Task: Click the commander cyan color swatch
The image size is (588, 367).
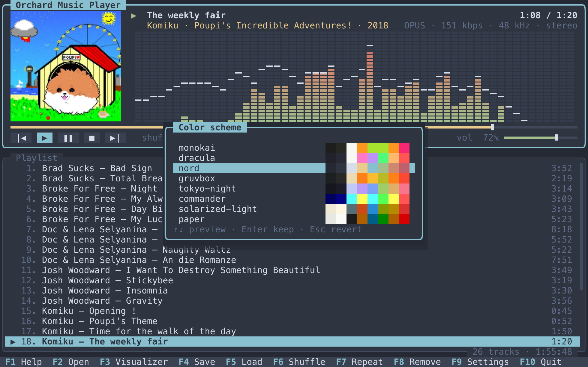Action: 352,199
